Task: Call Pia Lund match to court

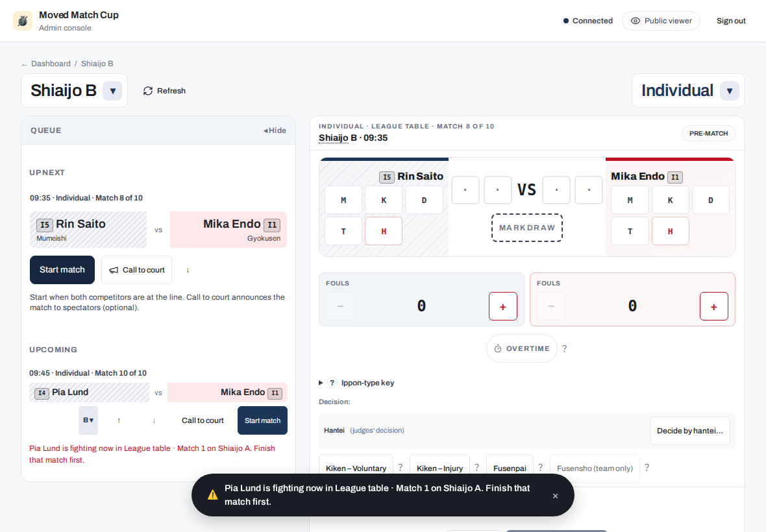Action: [203, 420]
